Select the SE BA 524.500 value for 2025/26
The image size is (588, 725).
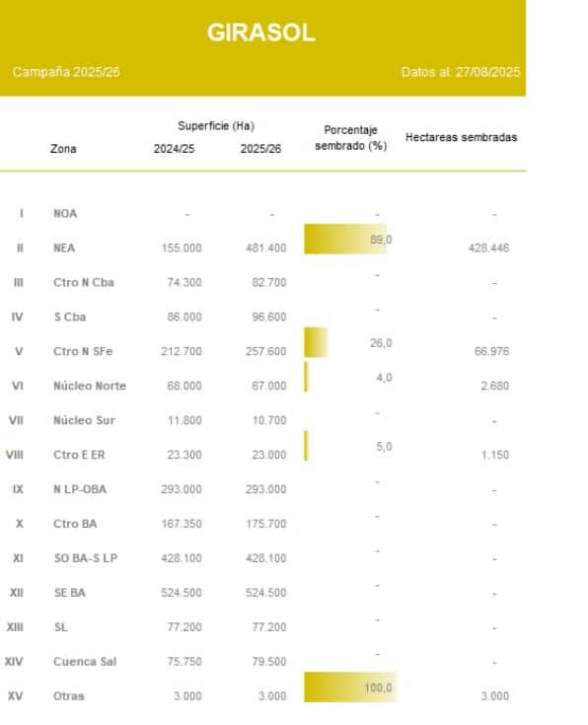tap(266, 593)
